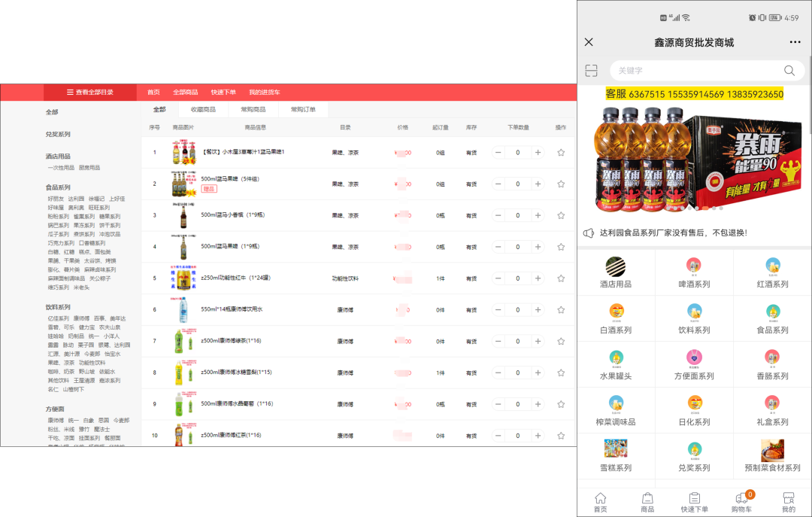Open 快速下单 in the red navigation bar
This screenshot has width=812, height=517.
(x=223, y=93)
